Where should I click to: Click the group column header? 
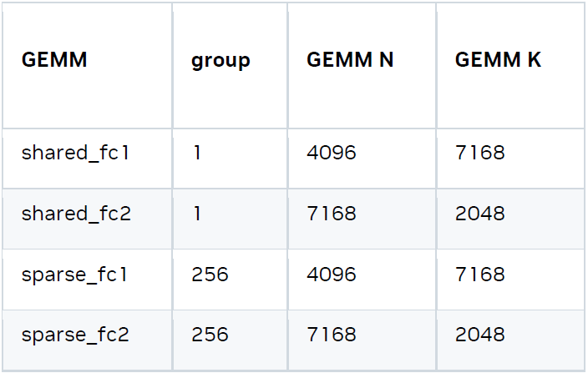click(x=220, y=61)
